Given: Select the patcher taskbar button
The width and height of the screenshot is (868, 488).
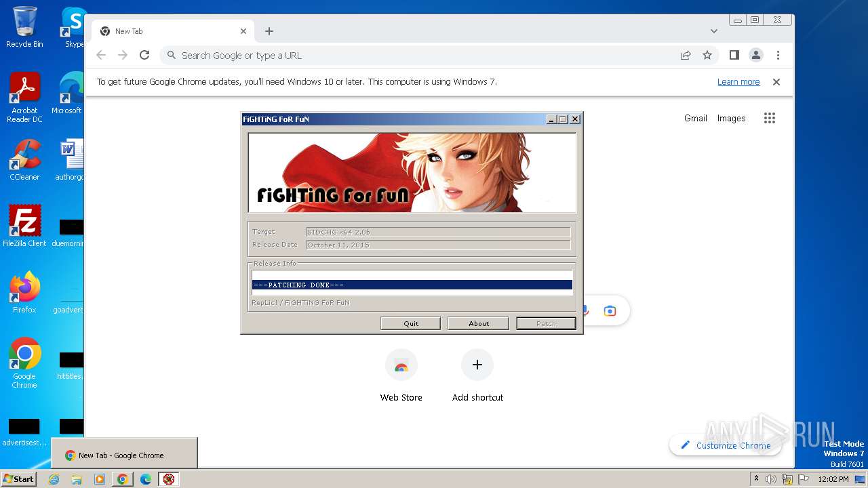Looking at the screenshot, I should (x=169, y=479).
